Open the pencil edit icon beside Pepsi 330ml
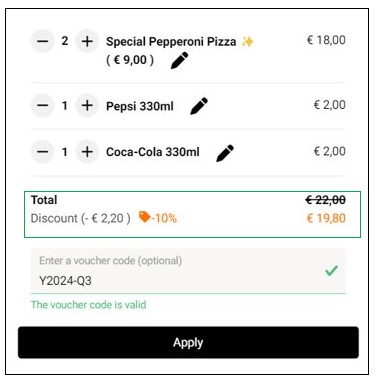Screen dimensions: 376x388 tap(199, 106)
